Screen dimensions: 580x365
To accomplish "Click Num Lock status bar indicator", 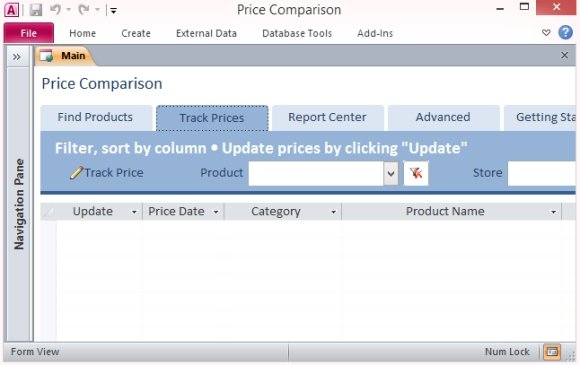I will [x=507, y=352].
